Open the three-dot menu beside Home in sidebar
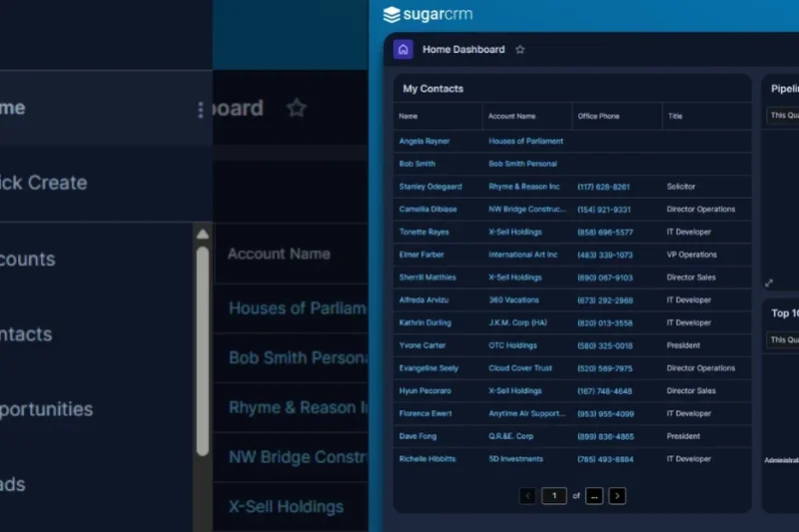This screenshot has width=799, height=532. [x=201, y=110]
